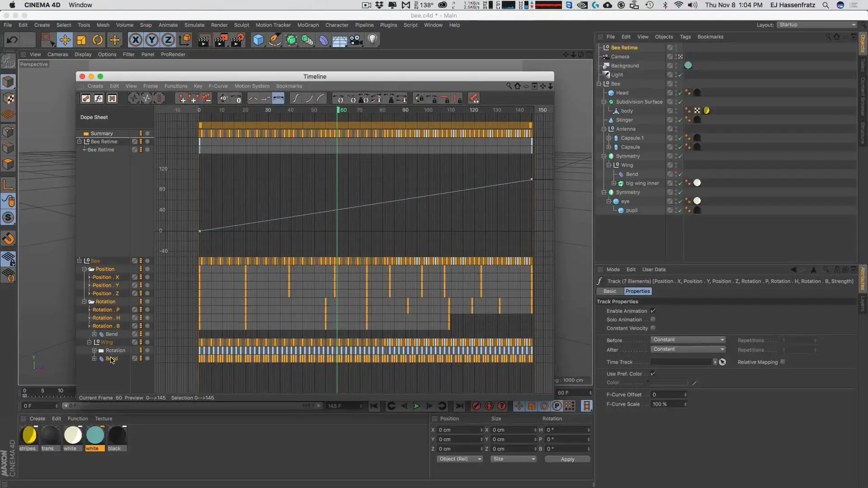This screenshot has width=868, height=488.
Task: Add a Light bulb icon
Action: point(373,40)
